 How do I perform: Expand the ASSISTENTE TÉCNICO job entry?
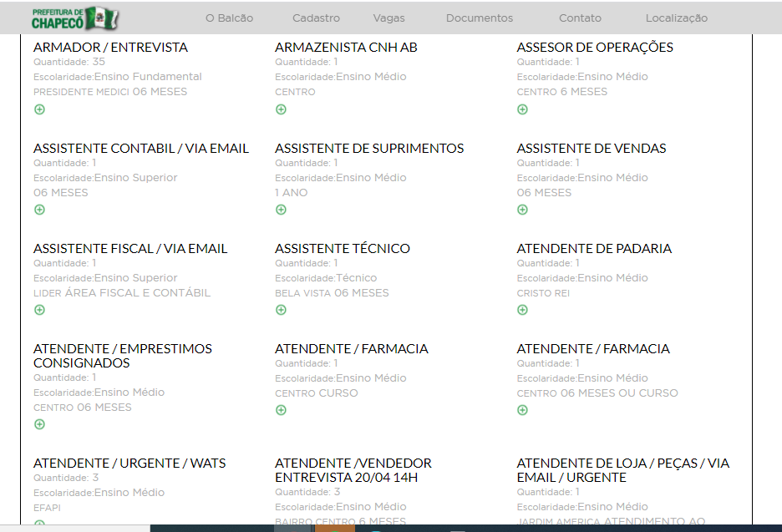(281, 310)
